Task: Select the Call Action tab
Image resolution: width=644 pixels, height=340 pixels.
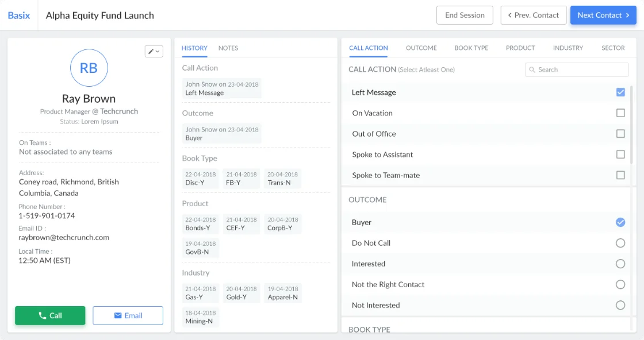Action: coord(369,48)
